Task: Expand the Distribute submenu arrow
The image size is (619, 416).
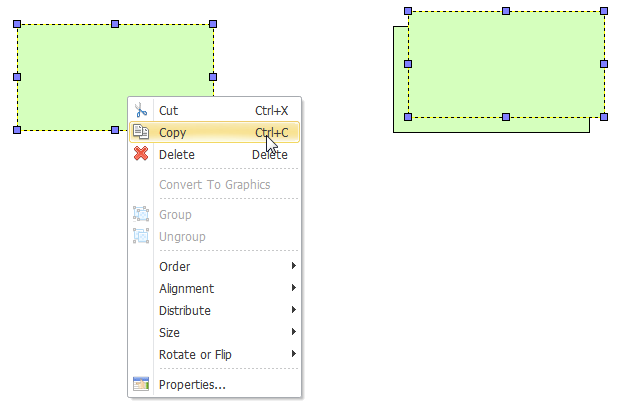Action: click(293, 310)
